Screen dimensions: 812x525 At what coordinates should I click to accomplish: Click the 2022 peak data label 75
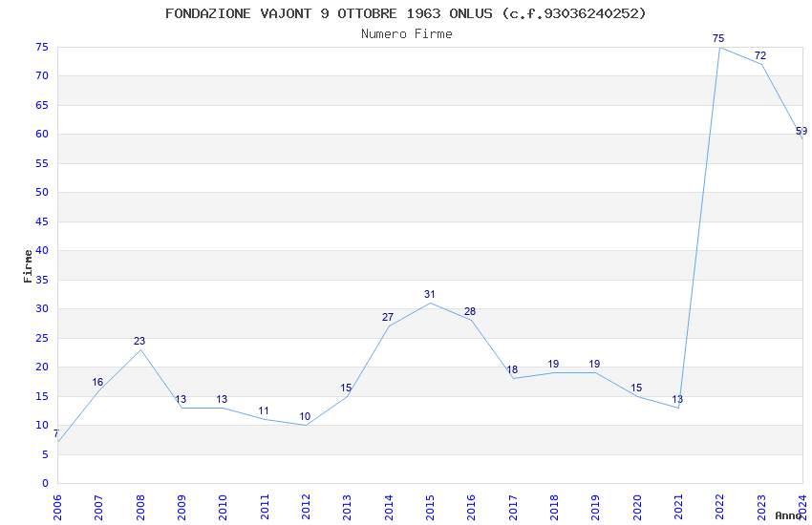click(x=718, y=39)
